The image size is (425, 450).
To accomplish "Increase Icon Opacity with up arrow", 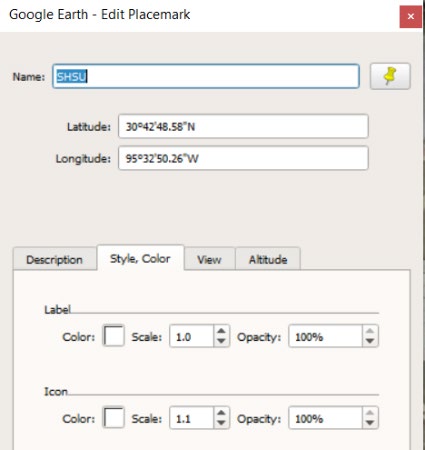I will tap(370, 412).
